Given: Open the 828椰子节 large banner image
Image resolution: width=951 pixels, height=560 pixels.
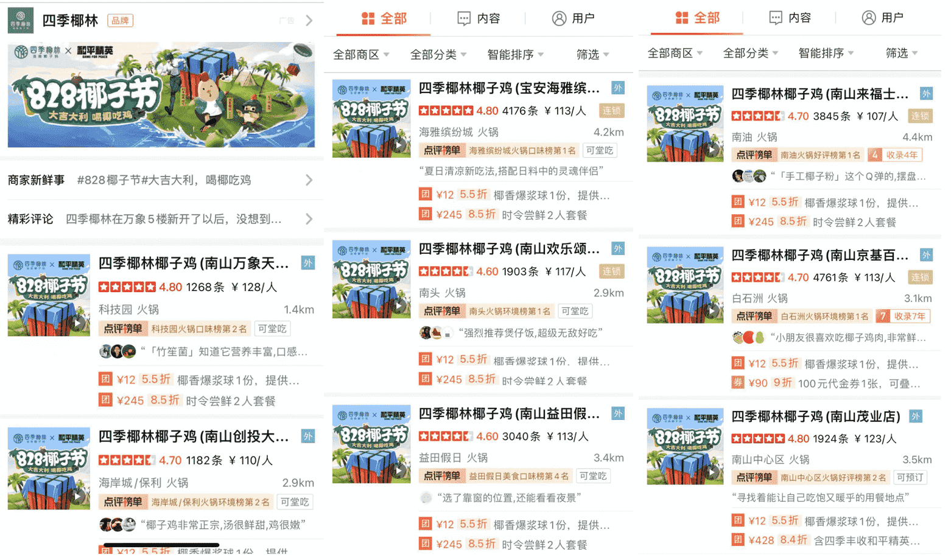Looking at the screenshot, I should (x=161, y=95).
